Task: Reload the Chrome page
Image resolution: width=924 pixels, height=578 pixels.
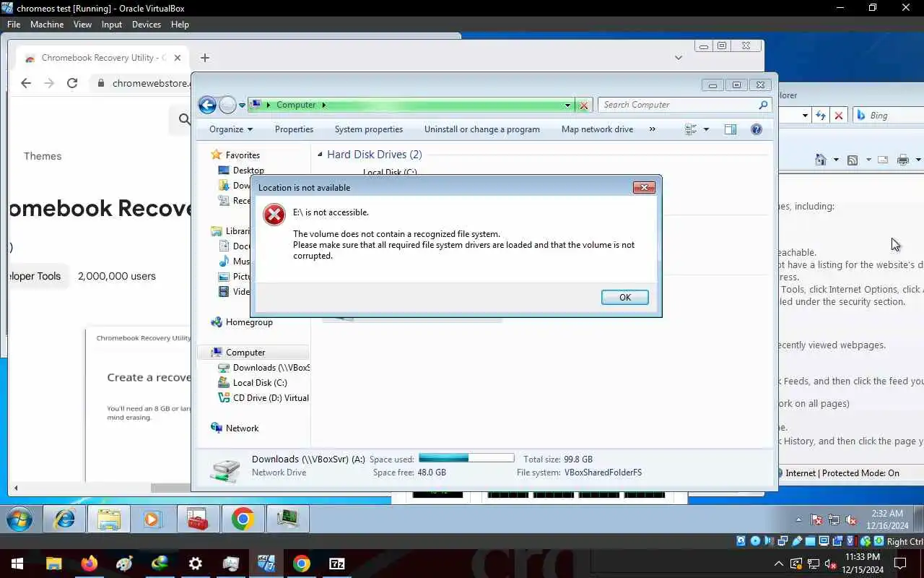Action: tap(72, 83)
